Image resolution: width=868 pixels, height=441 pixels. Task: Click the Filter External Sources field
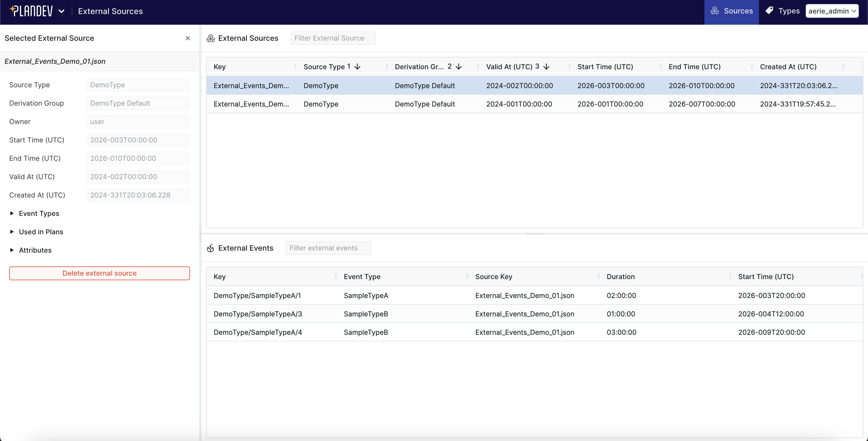pos(333,38)
